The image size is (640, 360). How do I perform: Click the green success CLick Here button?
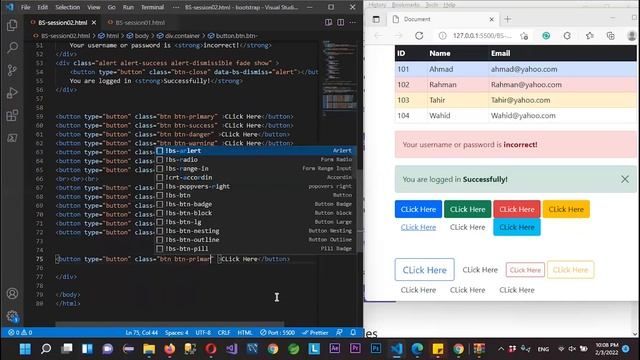(467, 209)
